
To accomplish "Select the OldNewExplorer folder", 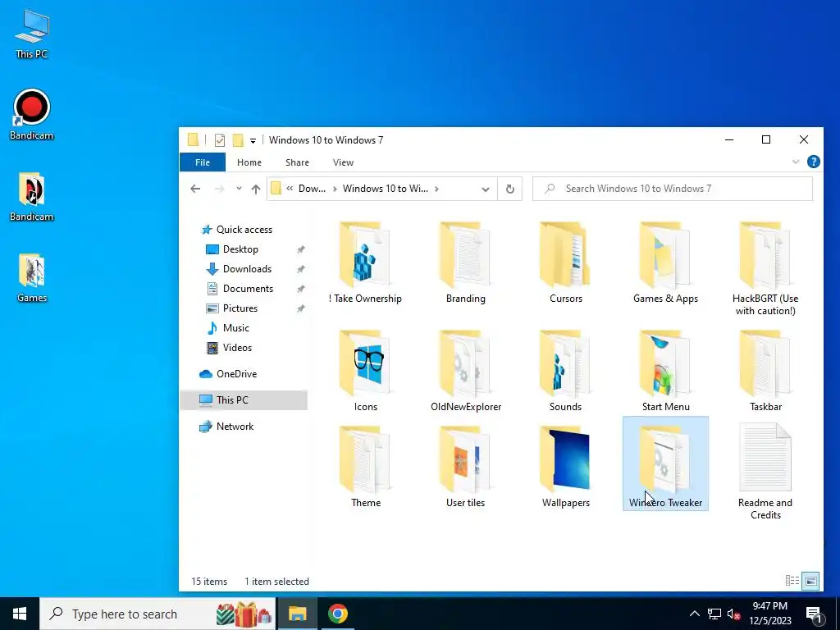I will click(466, 371).
